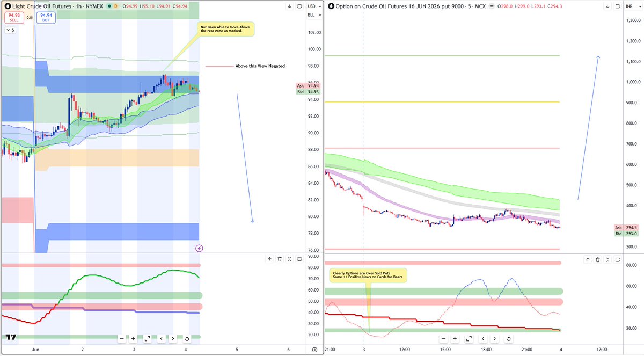Delete right indicator pane with trash icon
Viewport: 644px width, 356px height.
point(598,259)
